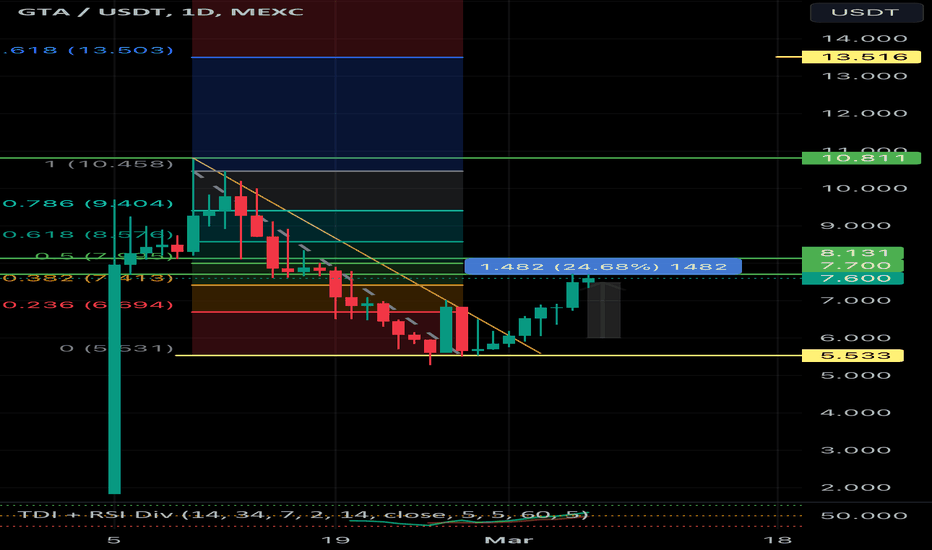Select the yellow 5.531 horizontal support line
Viewport: 932px width, 550px height.
coord(487,356)
